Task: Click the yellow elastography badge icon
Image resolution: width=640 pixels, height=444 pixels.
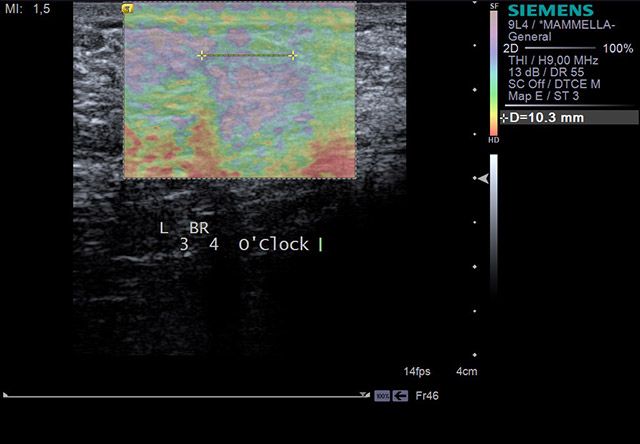Action: 128,7
